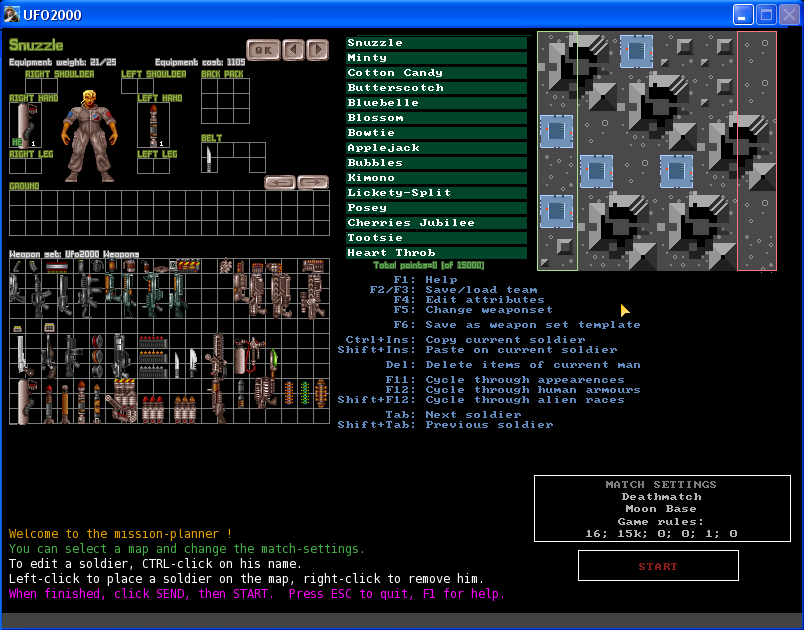
Task: Click the 'F4: Edit attributes' help line
Action: (x=469, y=300)
